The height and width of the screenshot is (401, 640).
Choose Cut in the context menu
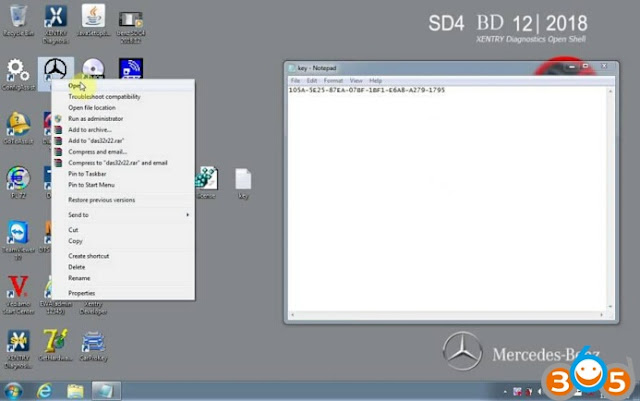[123, 230]
